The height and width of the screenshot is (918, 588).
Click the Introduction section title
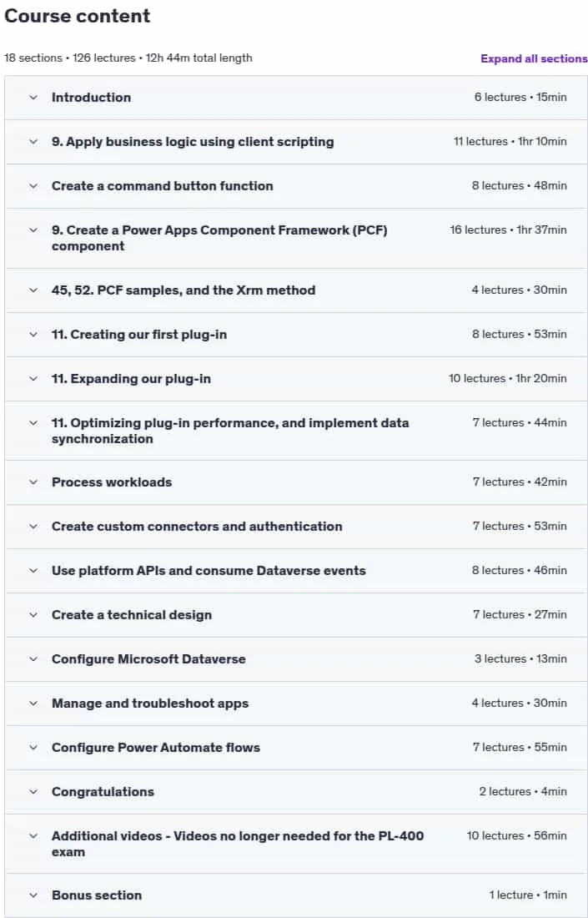(91, 98)
